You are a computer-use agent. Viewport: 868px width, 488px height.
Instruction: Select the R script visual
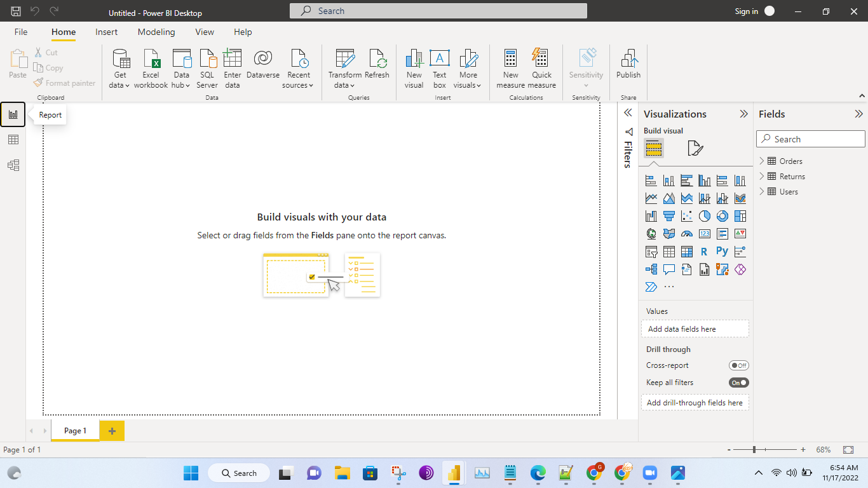(704, 252)
